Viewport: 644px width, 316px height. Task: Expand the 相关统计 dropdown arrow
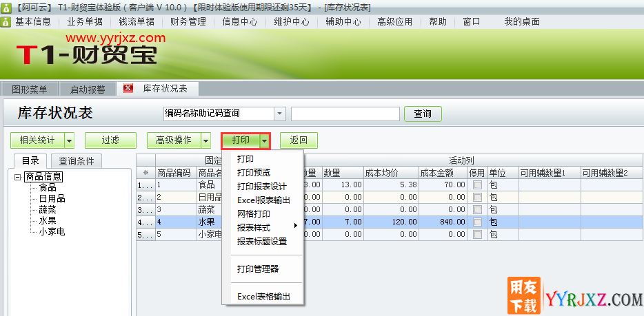[x=70, y=140]
